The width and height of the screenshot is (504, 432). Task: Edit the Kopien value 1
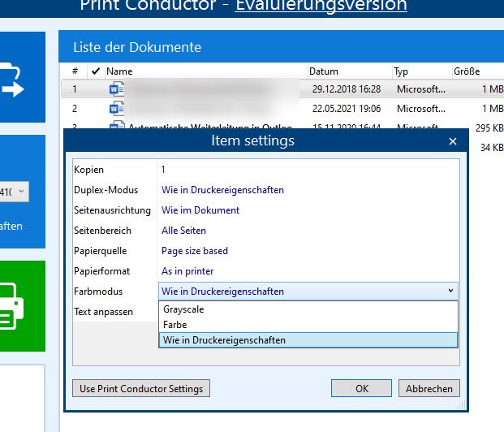pyautogui.click(x=163, y=170)
